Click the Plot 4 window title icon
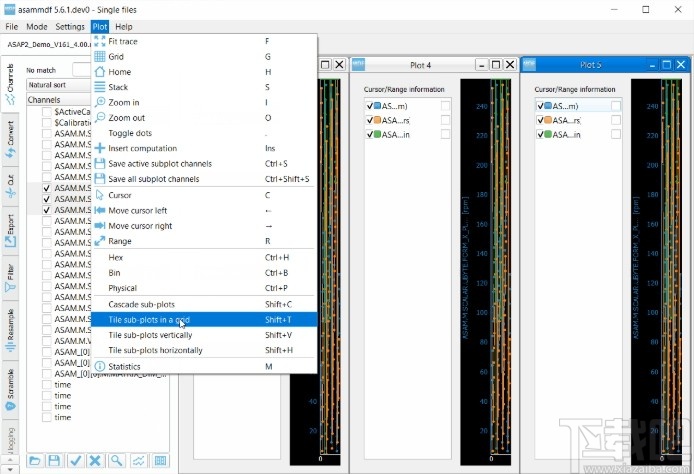The image size is (694, 474). pyautogui.click(x=359, y=65)
